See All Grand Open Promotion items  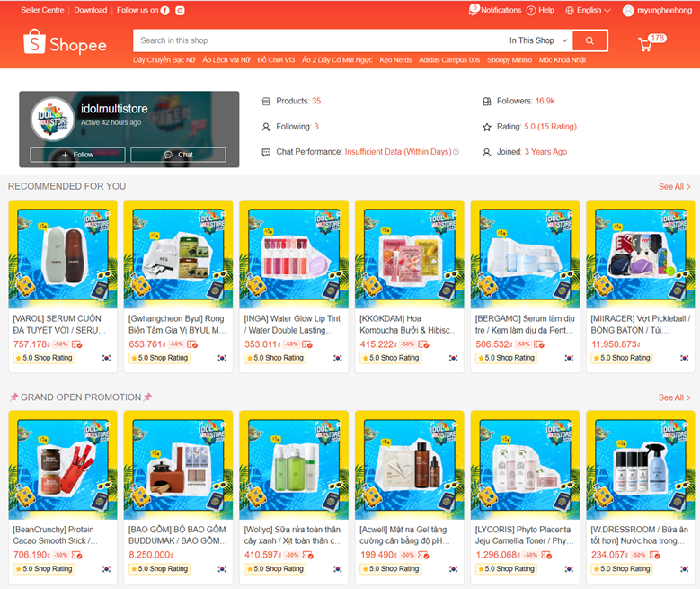point(675,397)
